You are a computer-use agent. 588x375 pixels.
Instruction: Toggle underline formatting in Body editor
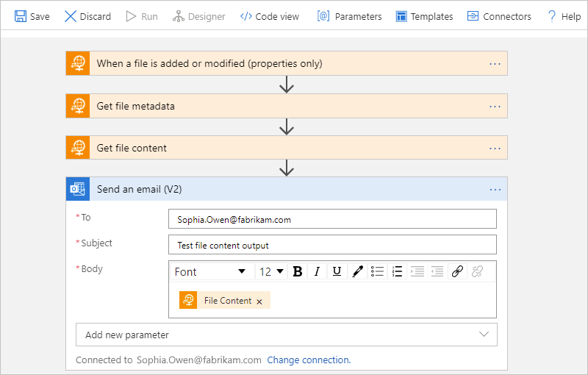click(x=337, y=271)
